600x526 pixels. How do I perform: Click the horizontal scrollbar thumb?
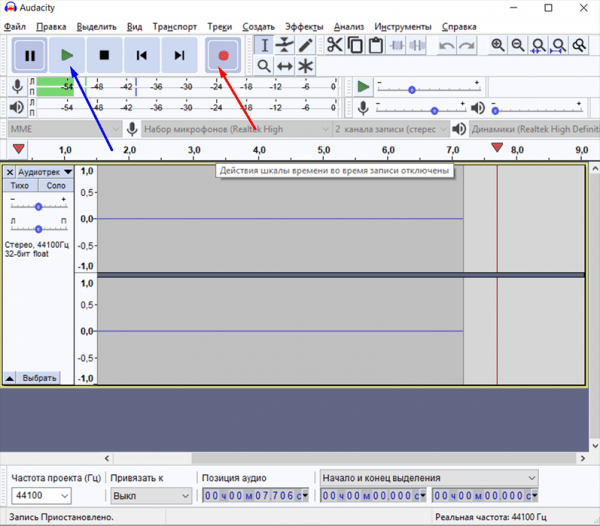tap(384, 458)
